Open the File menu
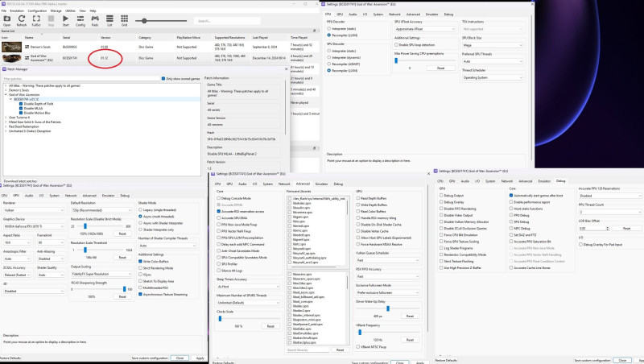The image size is (644, 364). (4, 10)
